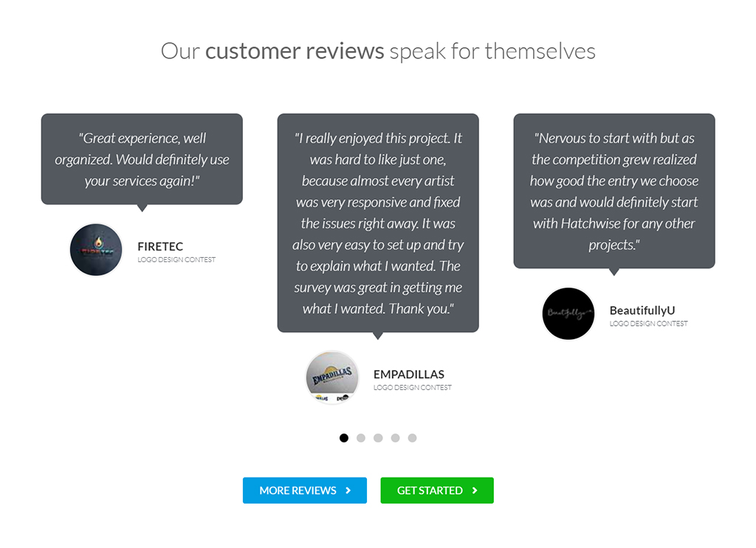This screenshot has height=548, width=756.
Task: Open the EMPADILLAS customer name link
Action: click(x=409, y=374)
